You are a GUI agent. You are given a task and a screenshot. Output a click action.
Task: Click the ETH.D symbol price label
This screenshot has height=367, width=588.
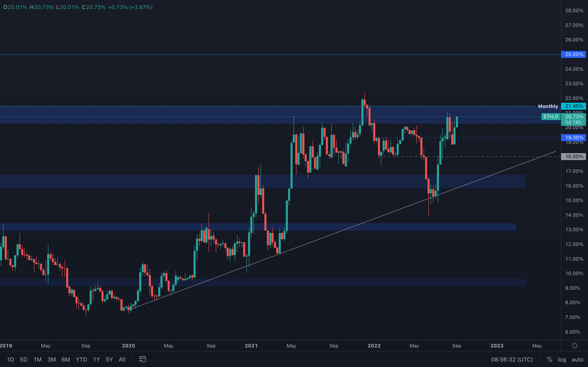click(x=551, y=116)
